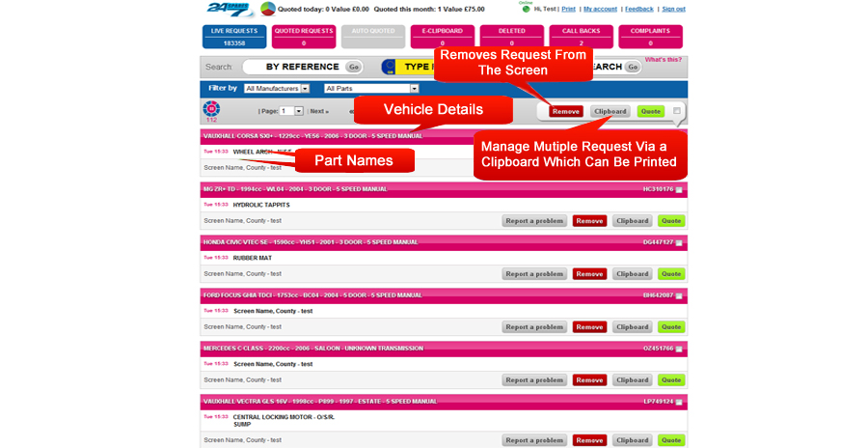
Task: Open the Page number dropdown
Action: pyautogui.click(x=291, y=111)
